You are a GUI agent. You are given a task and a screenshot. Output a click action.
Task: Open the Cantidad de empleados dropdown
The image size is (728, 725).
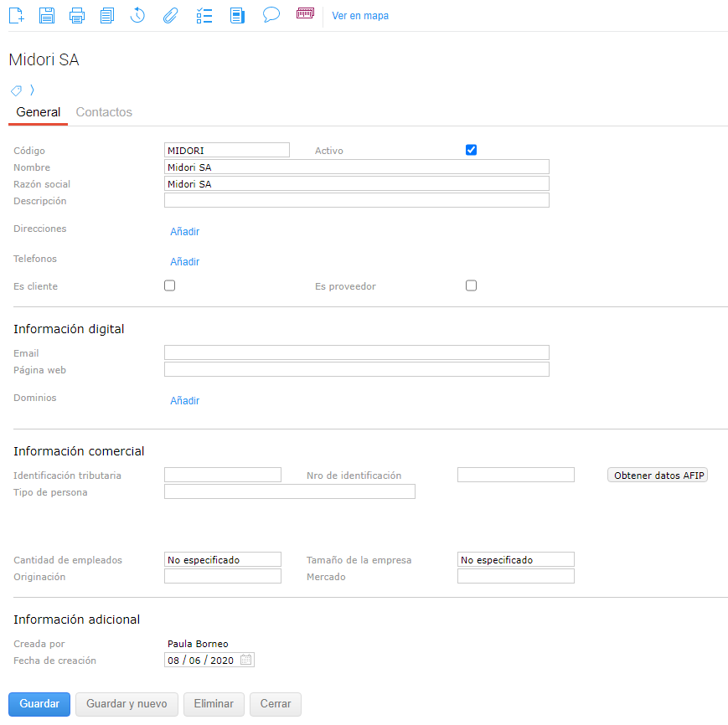223,559
